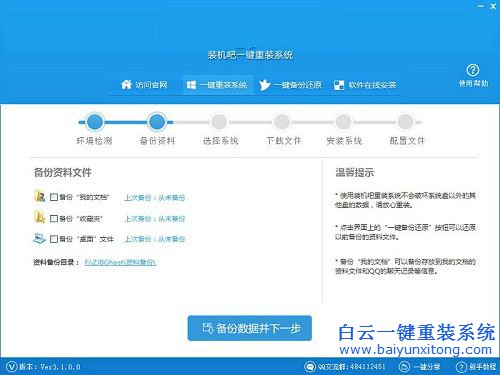
Task: Select the 一键重装系统 tab
Action: [x=218, y=85]
